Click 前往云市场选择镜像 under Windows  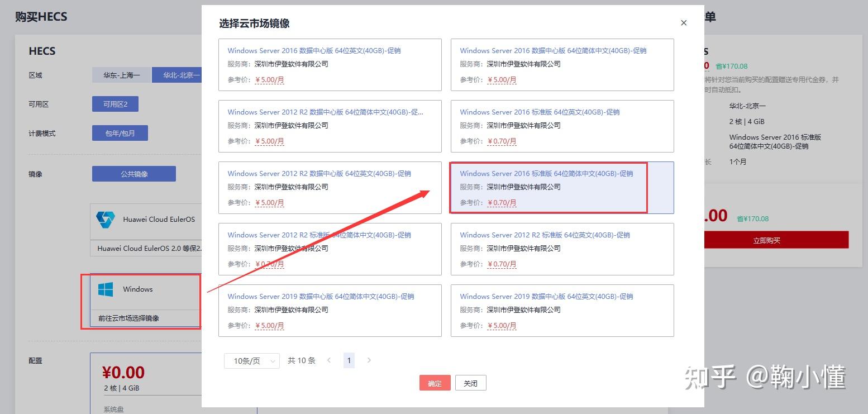[x=128, y=318]
